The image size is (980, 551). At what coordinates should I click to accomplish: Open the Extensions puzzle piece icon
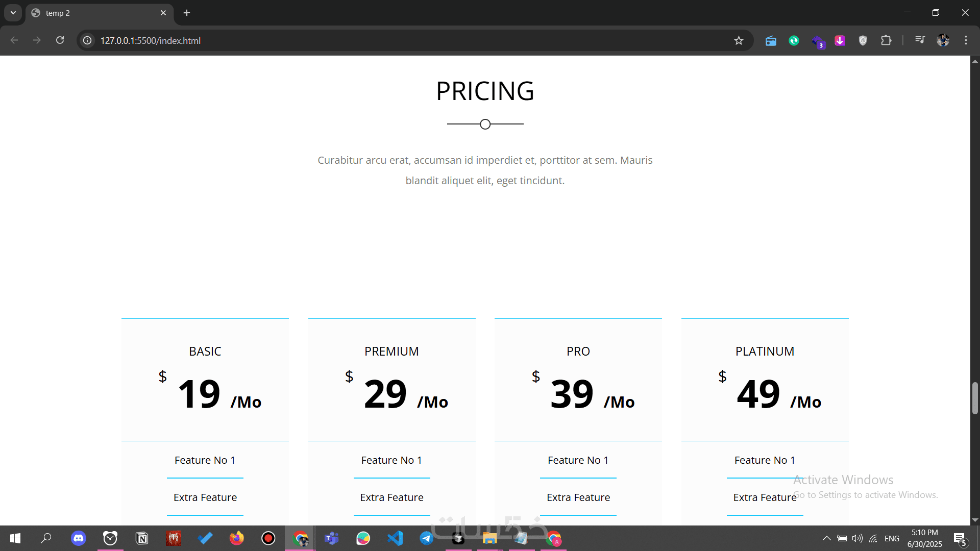pos(886,40)
